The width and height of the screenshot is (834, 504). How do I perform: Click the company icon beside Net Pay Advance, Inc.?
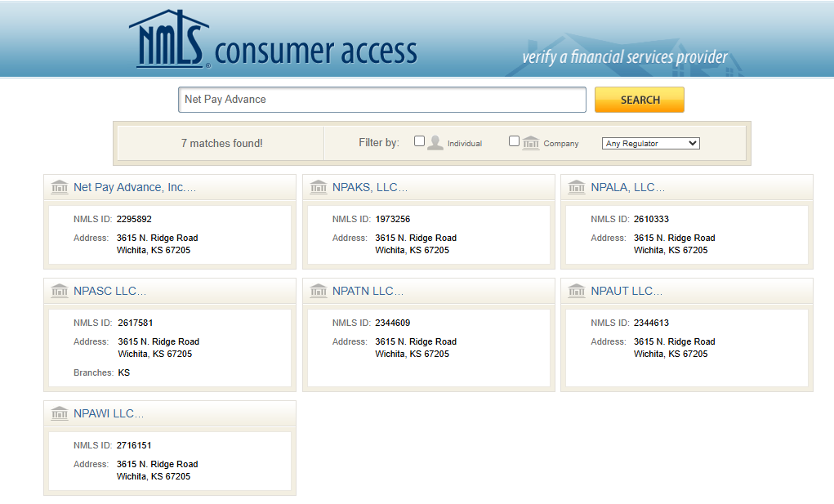pos(60,187)
